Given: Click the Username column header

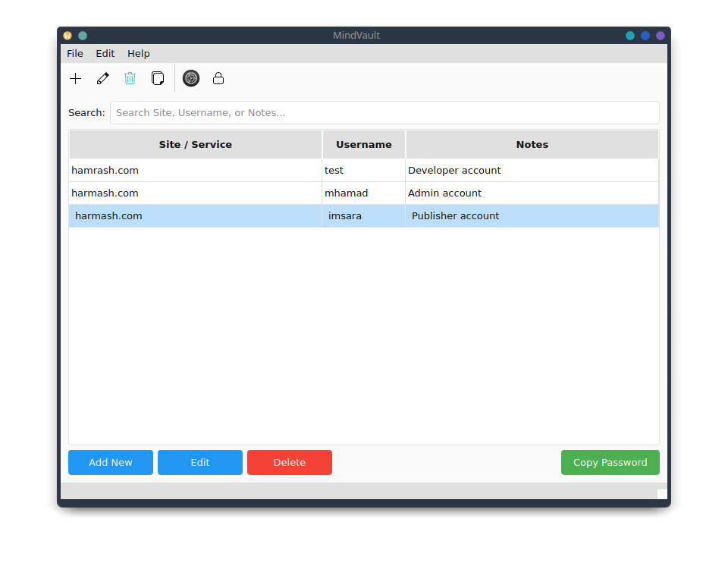Looking at the screenshot, I should [364, 144].
